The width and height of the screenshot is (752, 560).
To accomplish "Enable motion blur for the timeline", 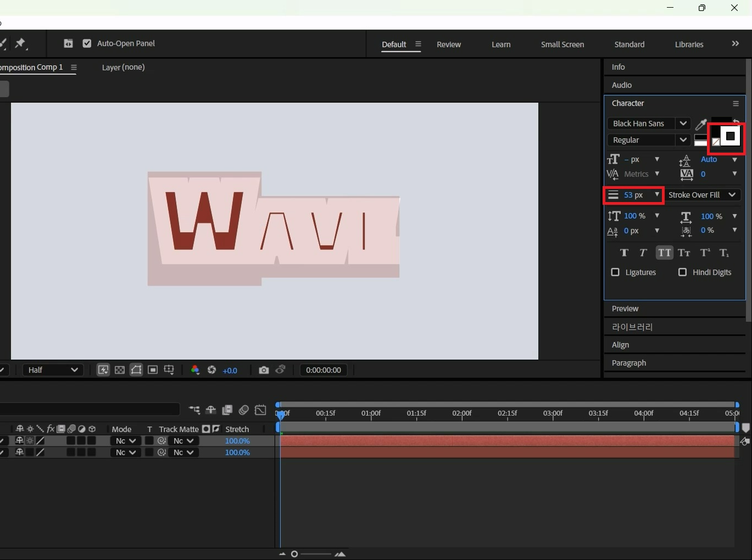I will point(244,410).
